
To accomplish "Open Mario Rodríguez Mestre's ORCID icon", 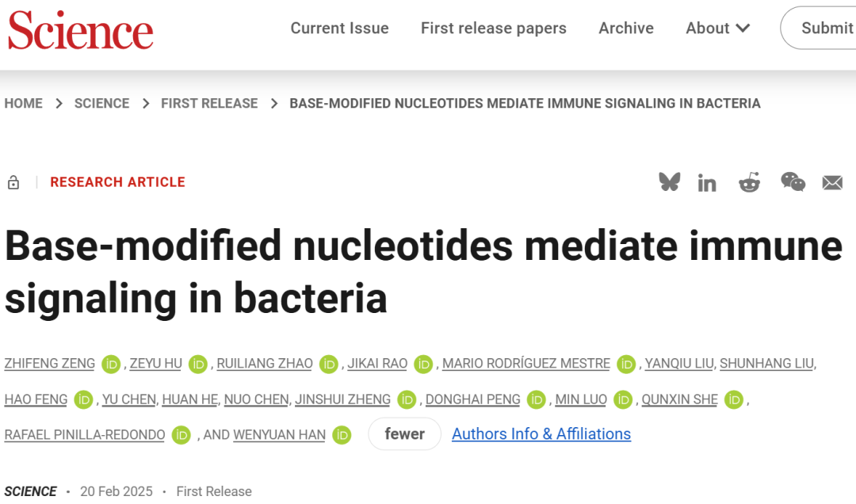I will pos(627,364).
